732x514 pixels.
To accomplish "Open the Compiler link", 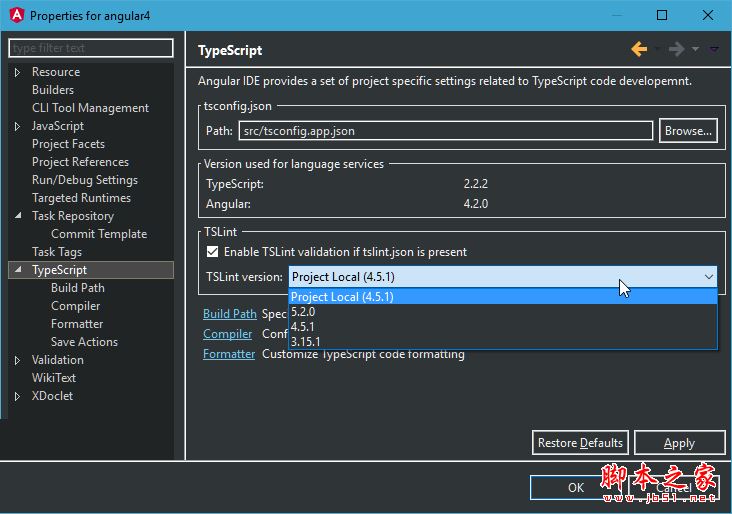I will (x=227, y=334).
